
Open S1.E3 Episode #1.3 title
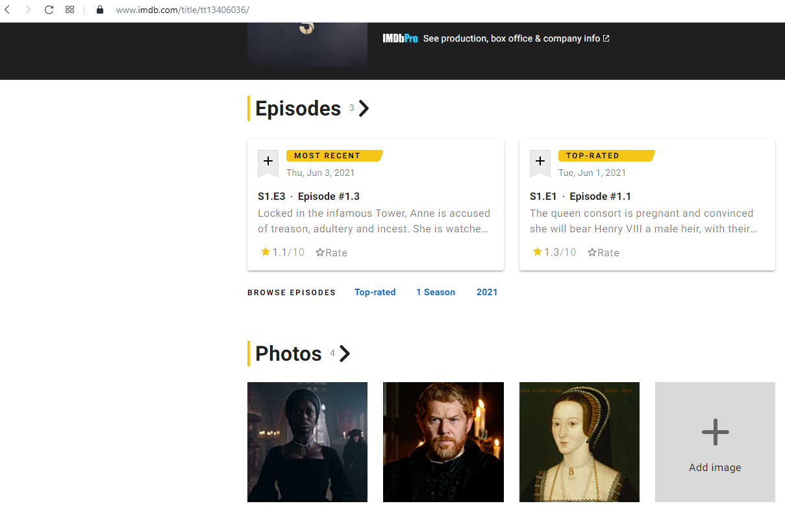click(308, 196)
